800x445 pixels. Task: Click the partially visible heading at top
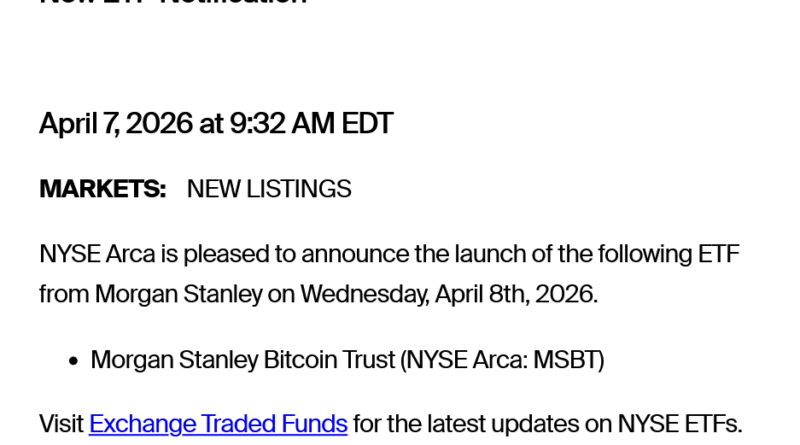tap(172, 3)
